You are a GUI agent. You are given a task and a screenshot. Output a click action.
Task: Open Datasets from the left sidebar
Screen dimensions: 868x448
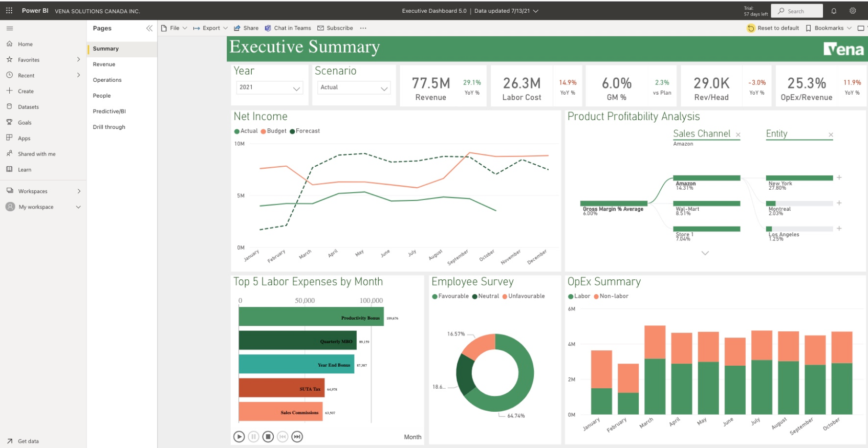point(28,107)
